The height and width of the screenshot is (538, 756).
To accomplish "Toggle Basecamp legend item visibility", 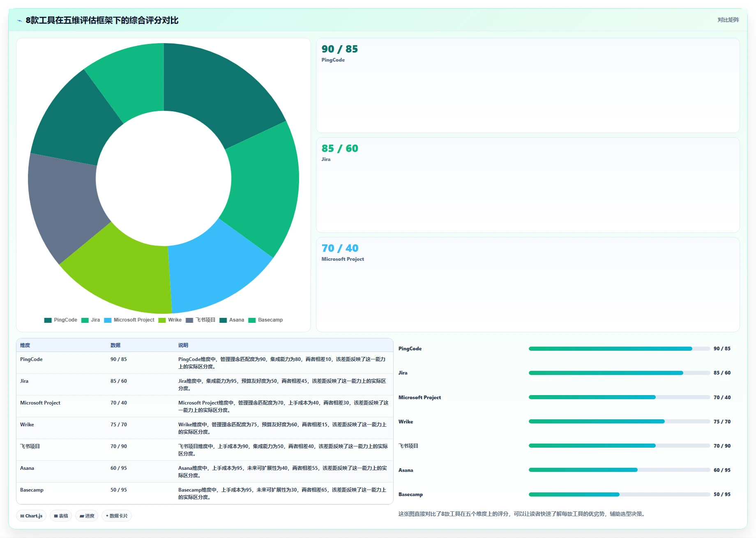I will point(265,320).
